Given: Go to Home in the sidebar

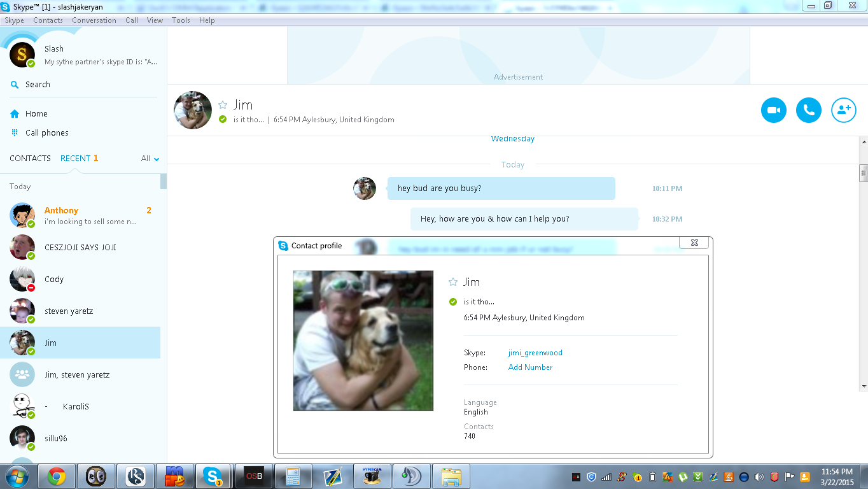Looking at the screenshot, I should pyautogui.click(x=36, y=114).
